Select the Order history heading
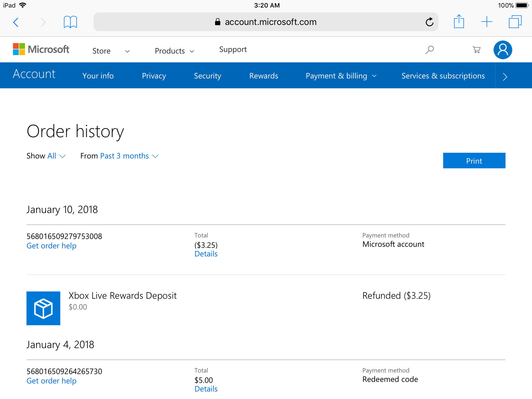The width and height of the screenshot is (532, 399). tap(75, 131)
